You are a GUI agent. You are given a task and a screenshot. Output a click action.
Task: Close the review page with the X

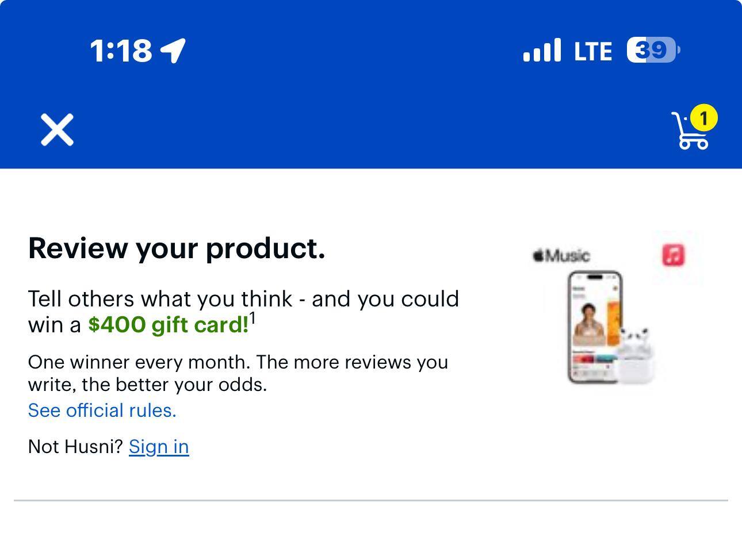click(57, 130)
